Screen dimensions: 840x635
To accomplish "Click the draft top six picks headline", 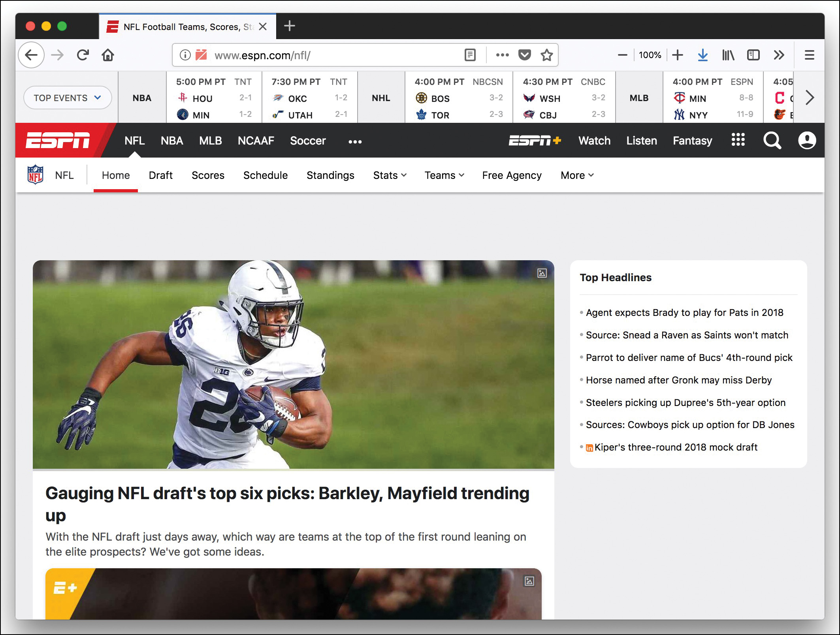I will [288, 493].
